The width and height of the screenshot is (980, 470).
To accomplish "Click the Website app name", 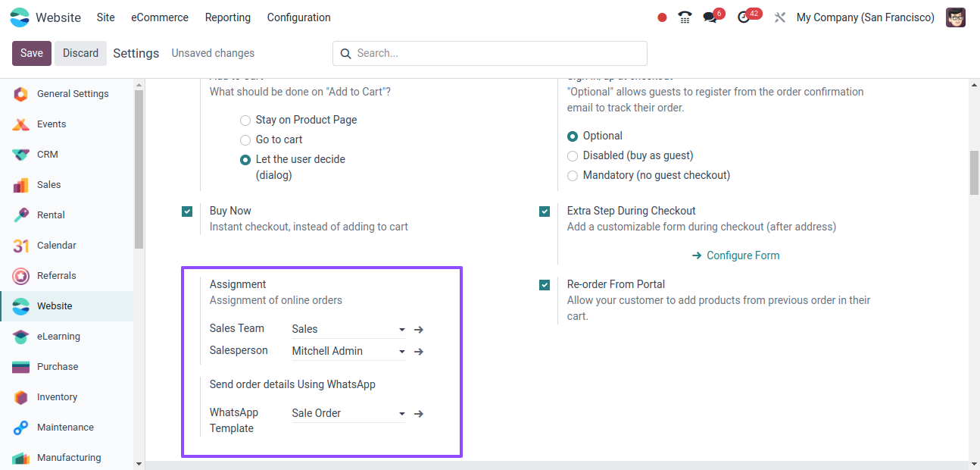I will [x=58, y=17].
